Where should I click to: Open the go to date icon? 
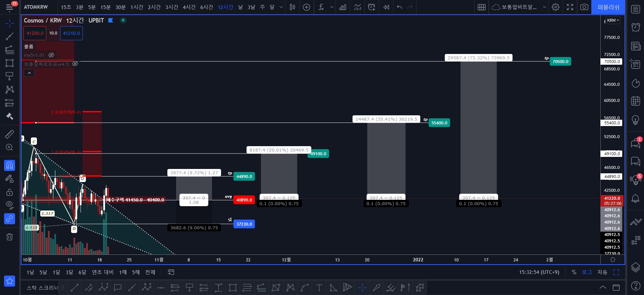point(171,272)
